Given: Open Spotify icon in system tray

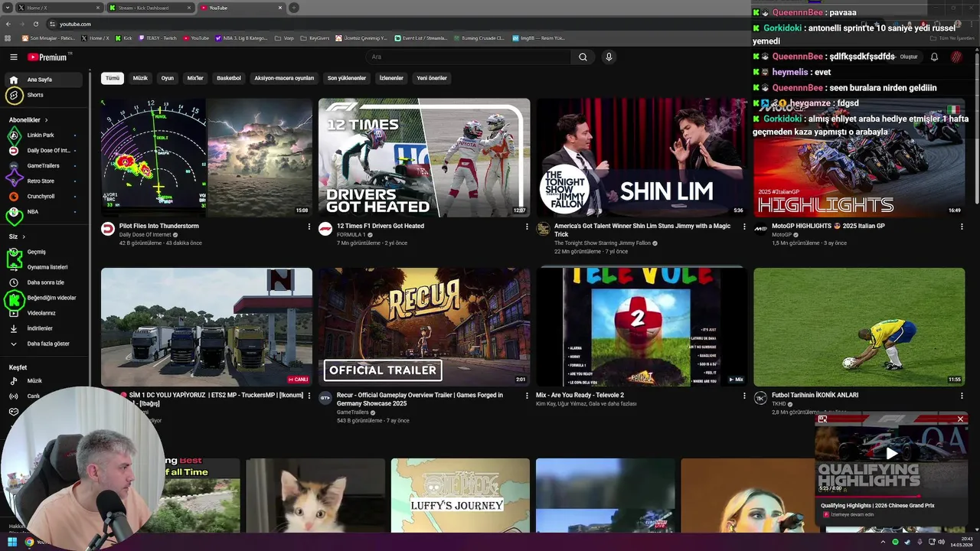Looking at the screenshot, I should 895,542.
